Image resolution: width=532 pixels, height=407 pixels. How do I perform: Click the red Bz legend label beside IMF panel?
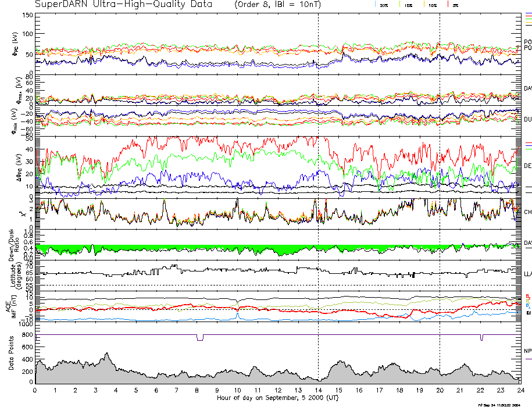tap(527, 295)
